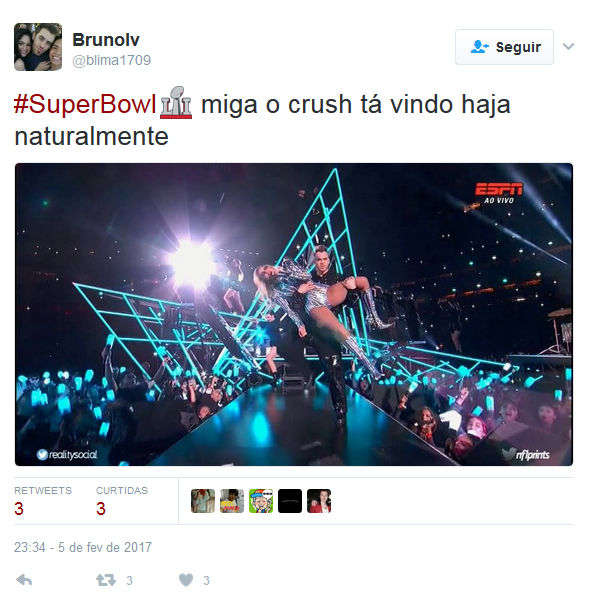The width and height of the screenshot is (590, 603).
Task: Open the black square avatar profile
Action: coord(290,501)
